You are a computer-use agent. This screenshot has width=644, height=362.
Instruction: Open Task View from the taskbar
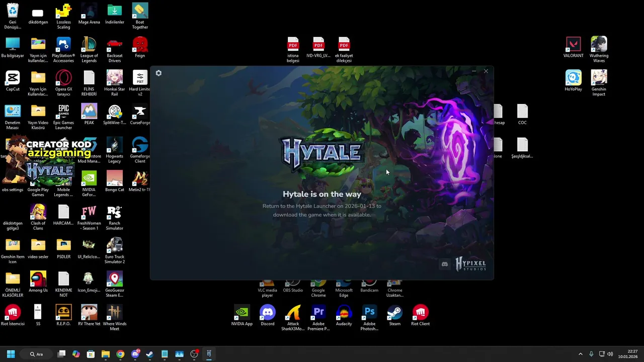(61, 354)
